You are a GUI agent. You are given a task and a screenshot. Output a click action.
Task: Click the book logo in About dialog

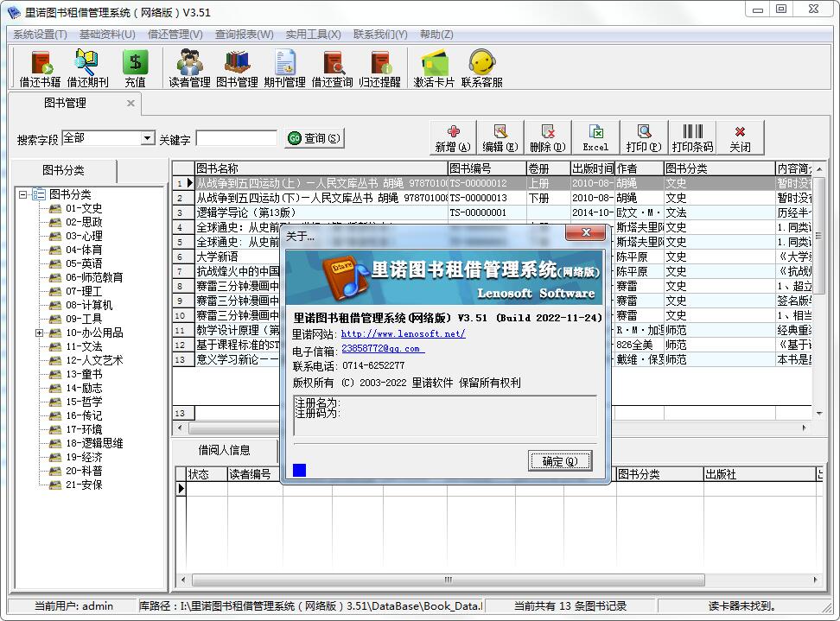pyautogui.click(x=346, y=276)
